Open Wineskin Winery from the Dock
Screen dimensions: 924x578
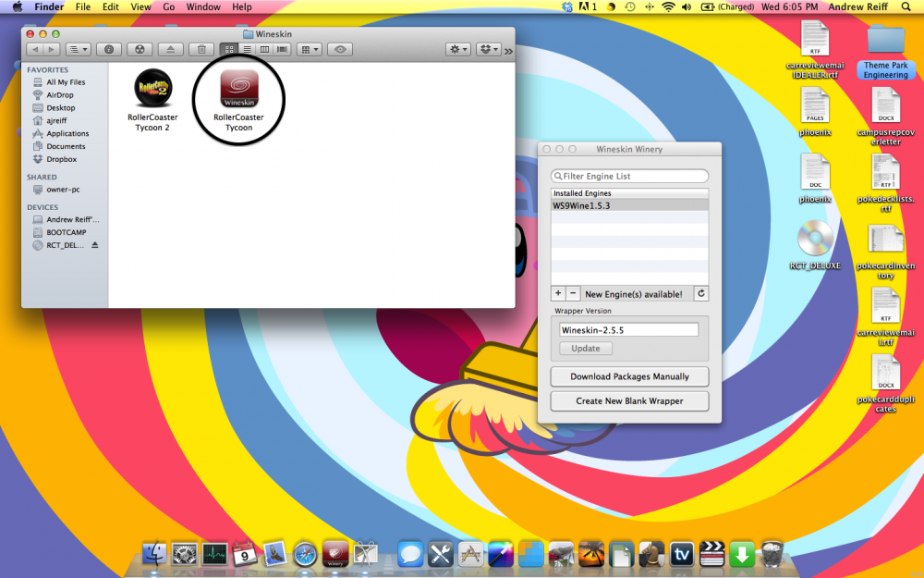[335, 554]
